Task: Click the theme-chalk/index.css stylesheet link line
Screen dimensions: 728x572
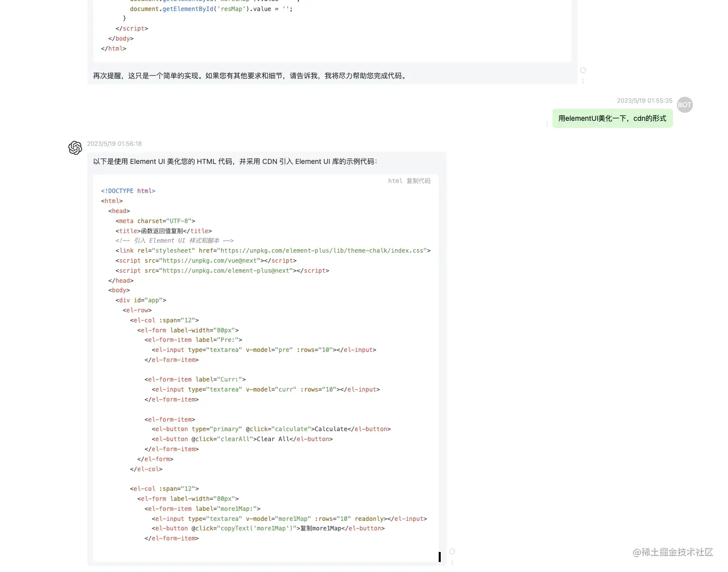Action: (273, 251)
